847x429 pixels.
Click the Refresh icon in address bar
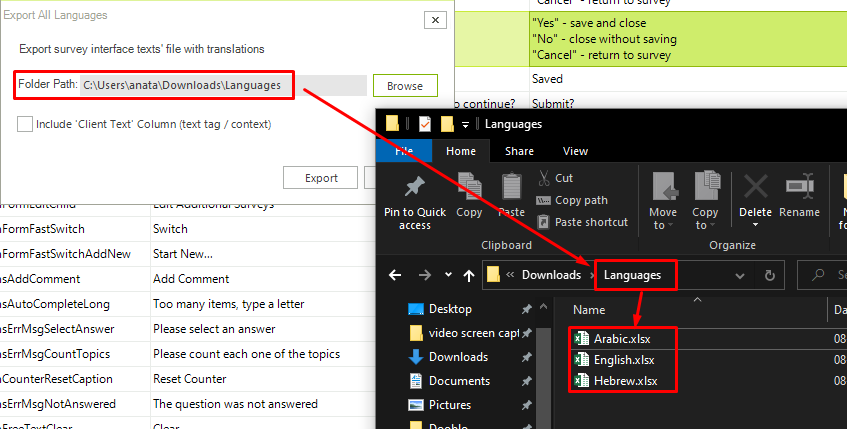(x=770, y=276)
